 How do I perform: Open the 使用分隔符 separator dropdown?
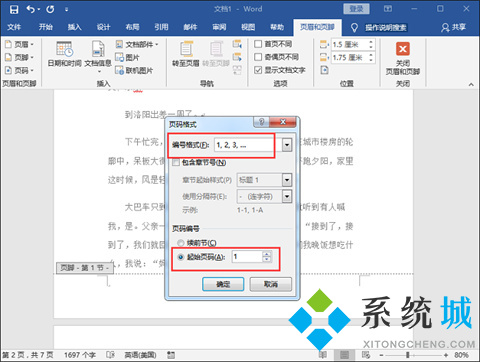287,196
